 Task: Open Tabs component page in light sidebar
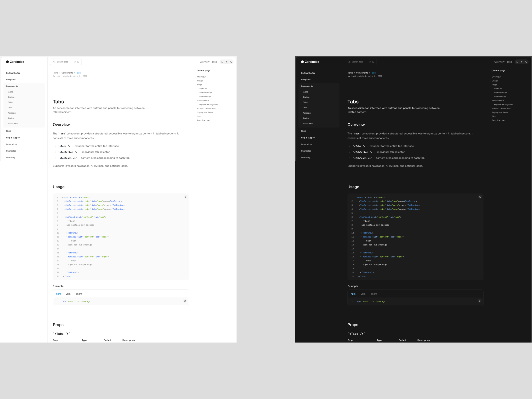tap(10, 102)
